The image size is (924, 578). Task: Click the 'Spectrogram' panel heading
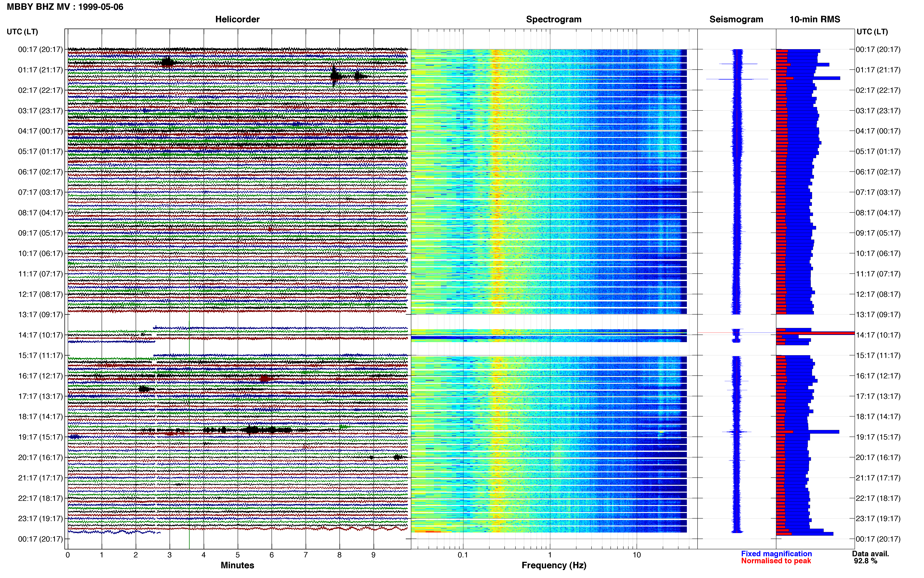tap(554, 20)
